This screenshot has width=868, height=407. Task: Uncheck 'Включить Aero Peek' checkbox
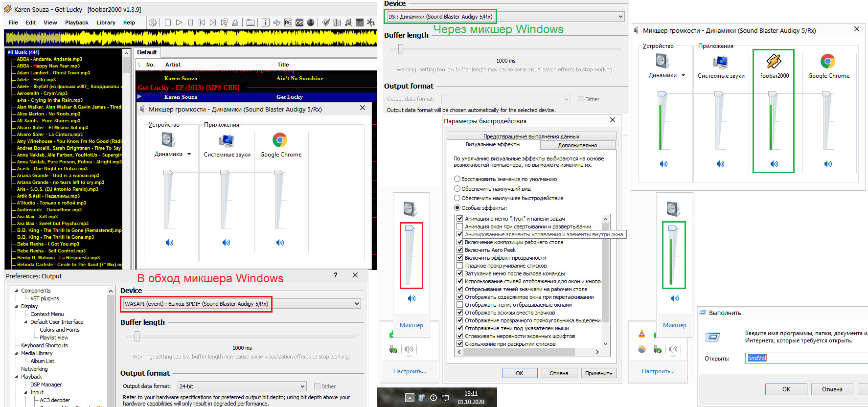click(x=459, y=250)
